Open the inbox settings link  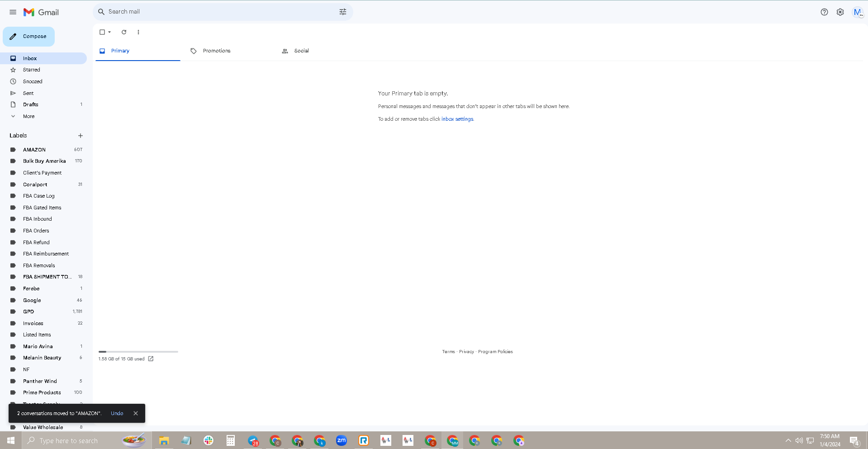[457, 119]
